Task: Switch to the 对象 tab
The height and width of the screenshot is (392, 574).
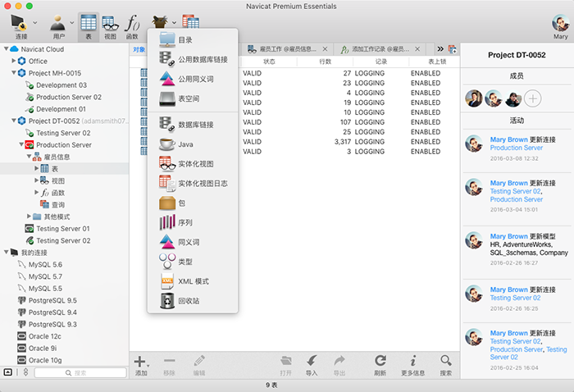Action: coord(139,49)
